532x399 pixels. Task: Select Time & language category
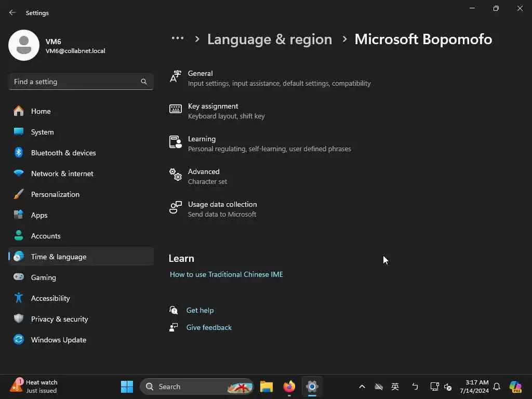[81, 257]
